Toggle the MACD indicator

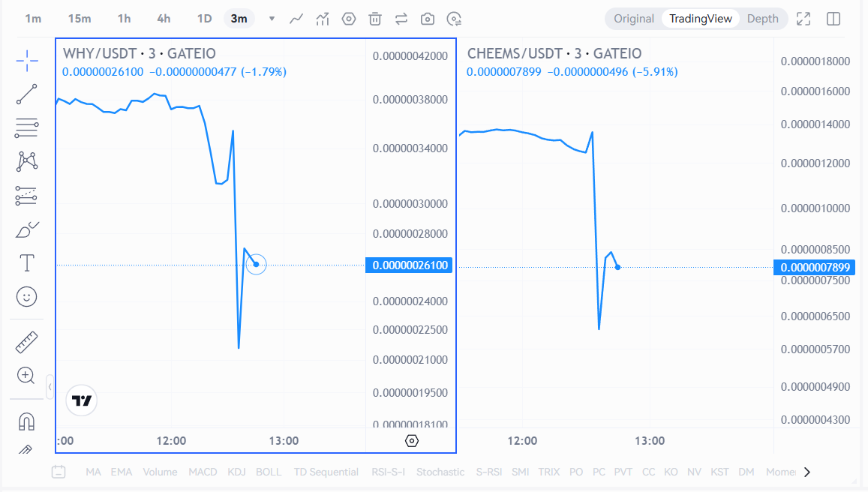click(203, 472)
